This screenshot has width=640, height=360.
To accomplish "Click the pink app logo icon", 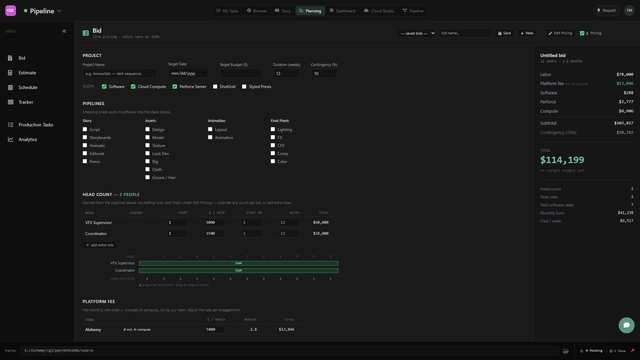I will tap(11, 11).
